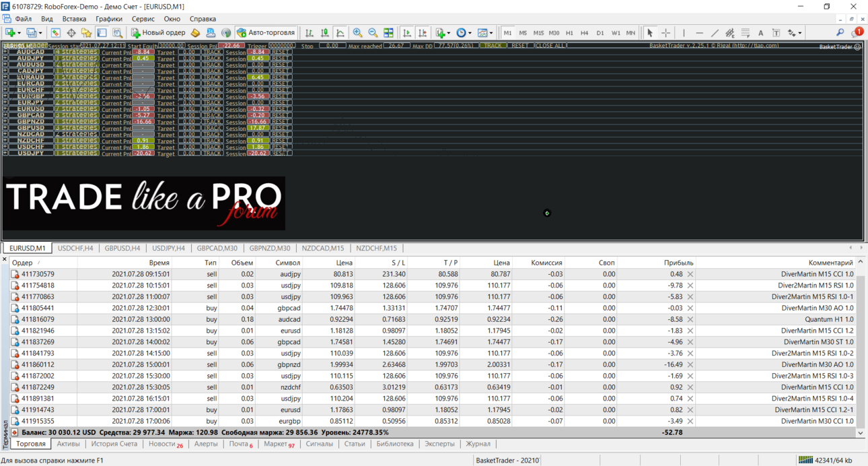Viewport: 868px width, 466px height.
Task: Select the Fibonacci retracement tool
Action: (746, 32)
